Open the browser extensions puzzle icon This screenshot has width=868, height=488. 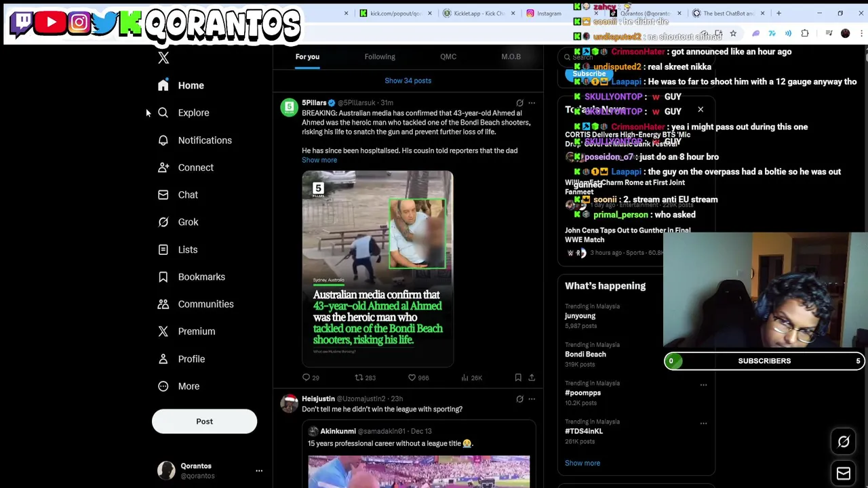click(805, 33)
